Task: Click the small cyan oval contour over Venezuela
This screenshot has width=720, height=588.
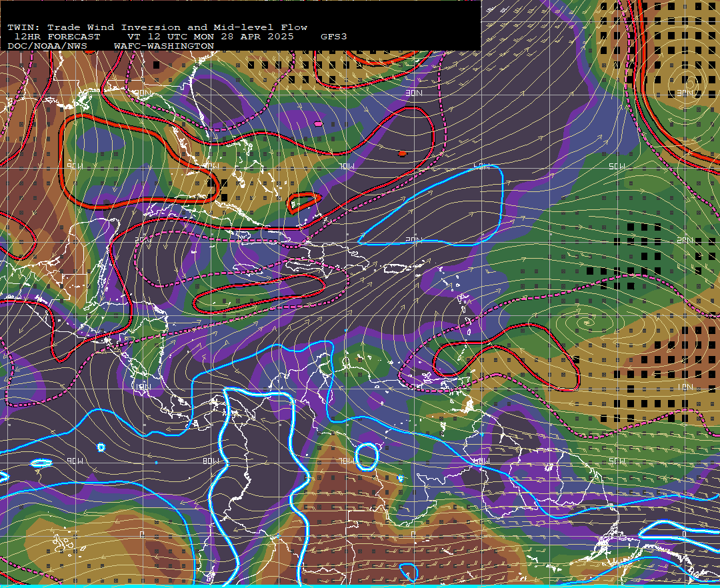Action: (x=367, y=456)
